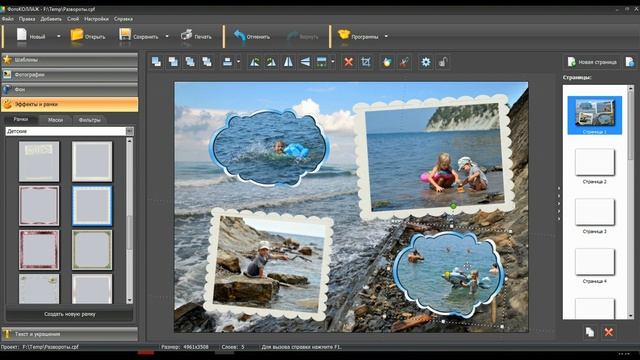Bring selected layer to front
Image resolution: width=640 pixels, height=360 pixels.
pos(156,62)
